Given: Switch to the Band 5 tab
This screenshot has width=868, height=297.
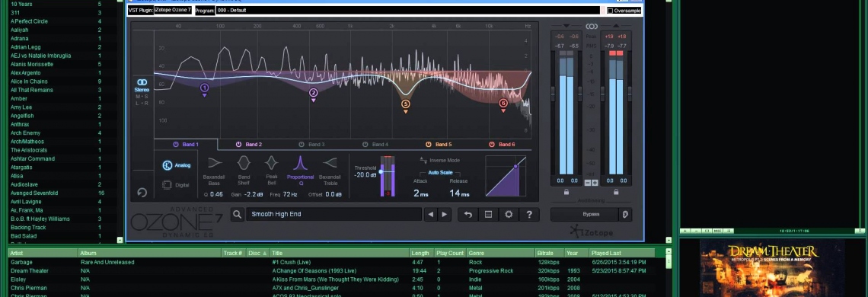Looking at the screenshot, I should click(x=439, y=145).
